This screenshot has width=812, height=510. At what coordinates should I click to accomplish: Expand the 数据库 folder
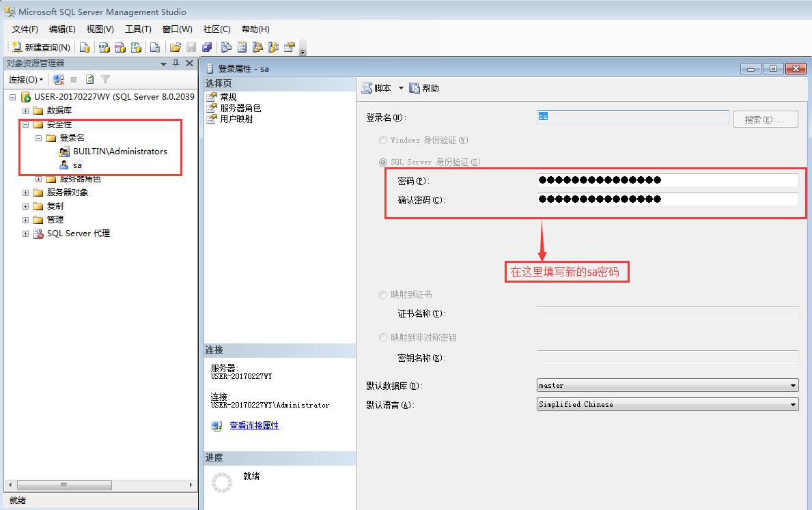click(25, 111)
